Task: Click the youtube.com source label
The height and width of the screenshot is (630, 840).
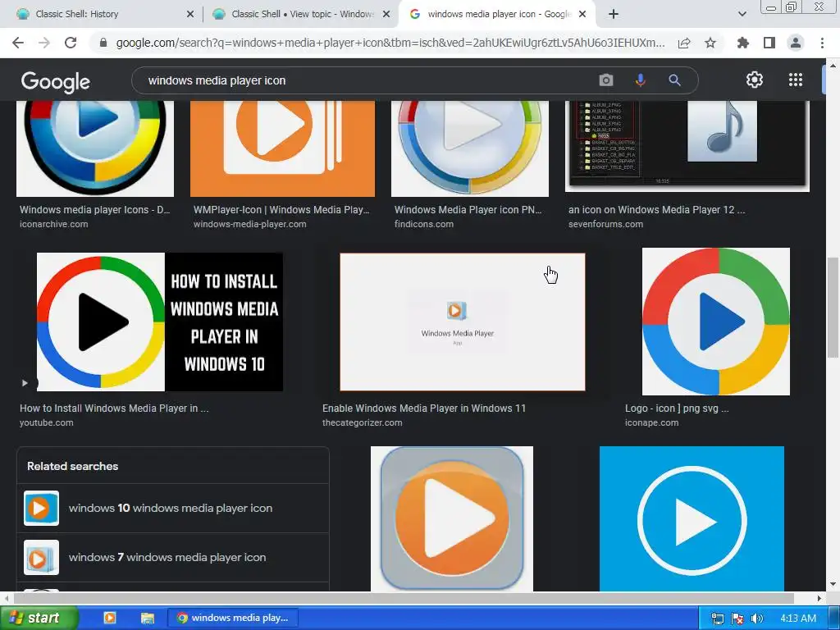Action: pos(46,422)
